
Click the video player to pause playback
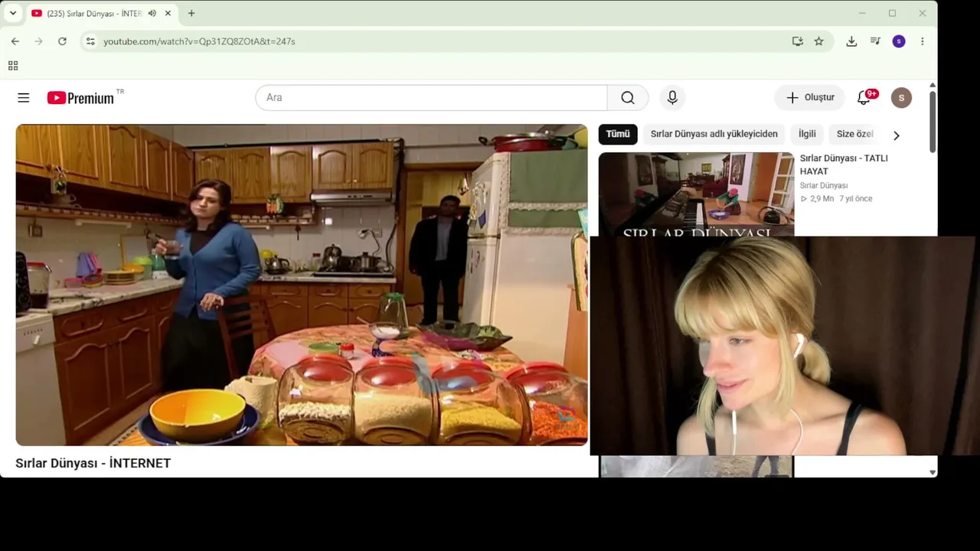pyautogui.click(x=302, y=285)
